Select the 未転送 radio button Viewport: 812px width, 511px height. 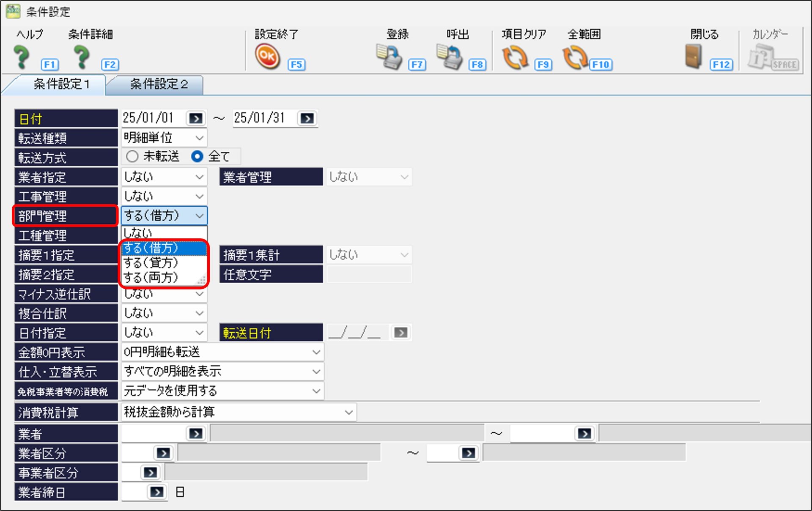(132, 156)
